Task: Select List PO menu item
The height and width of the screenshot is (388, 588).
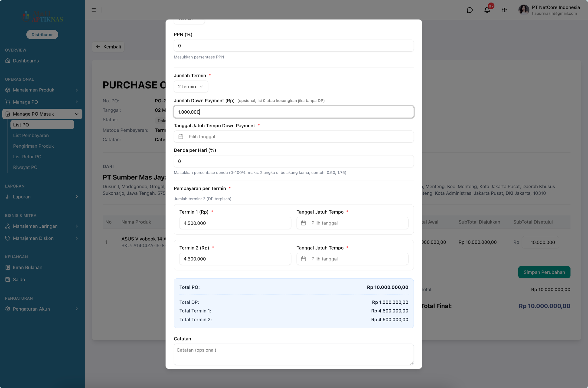Action: click(42, 125)
